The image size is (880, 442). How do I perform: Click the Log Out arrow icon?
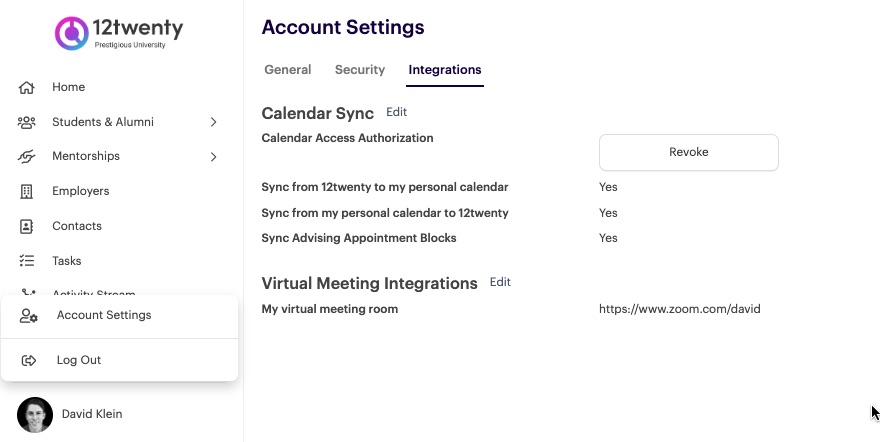click(29, 360)
